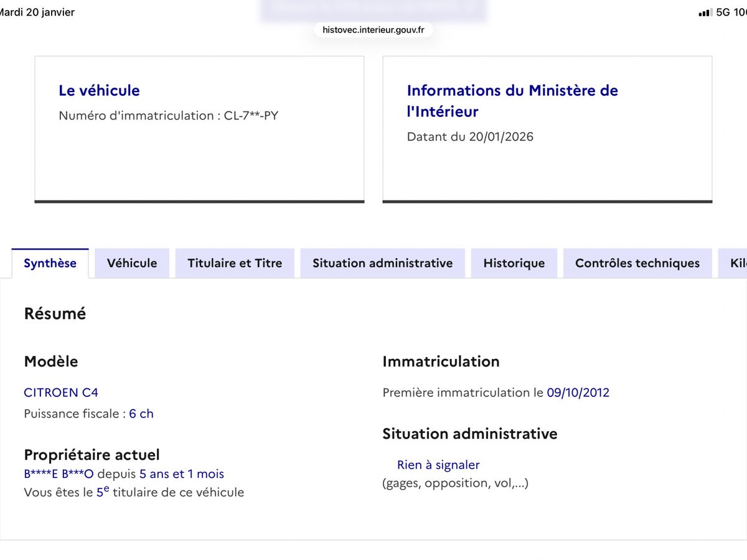View the Historique tab
747x560 pixels.
pyautogui.click(x=514, y=263)
